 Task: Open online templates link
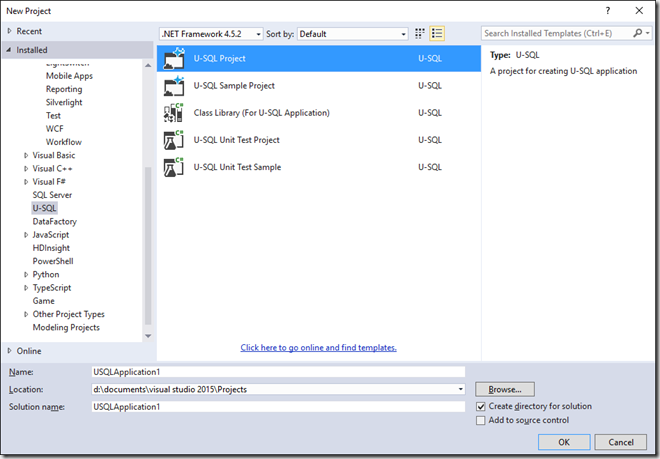point(318,348)
